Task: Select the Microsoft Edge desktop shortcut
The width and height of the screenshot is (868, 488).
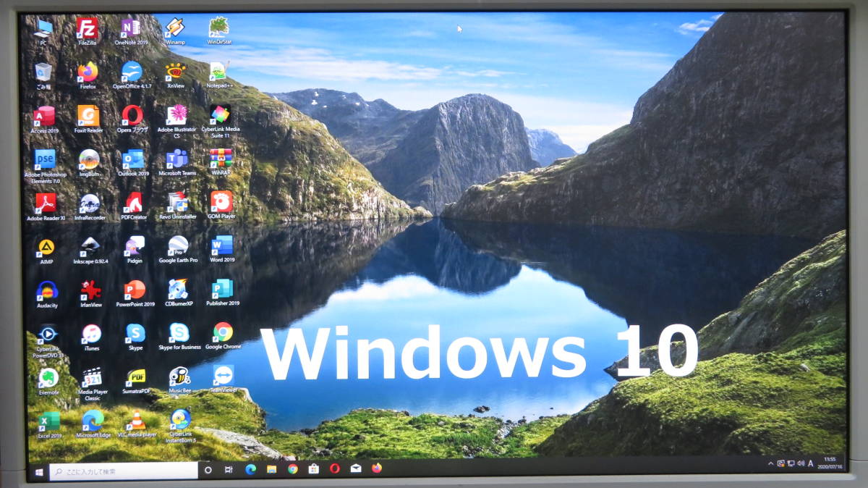Action: tap(93, 424)
